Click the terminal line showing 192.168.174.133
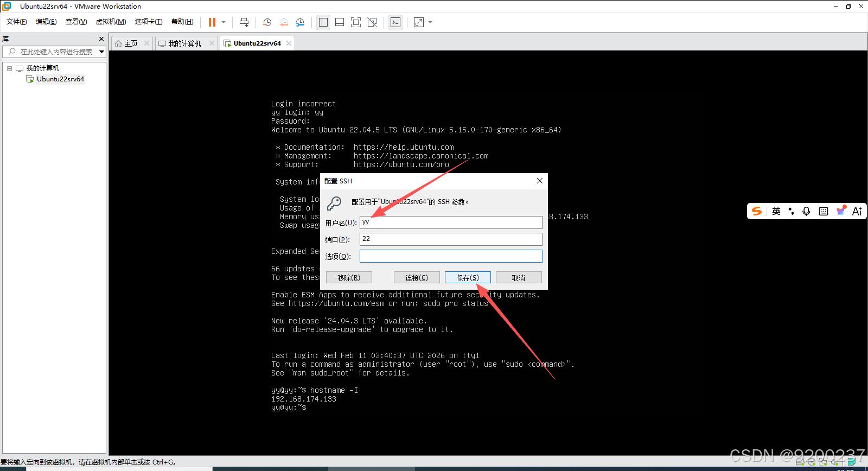Viewport: 868px width, 471px height. [x=304, y=399]
